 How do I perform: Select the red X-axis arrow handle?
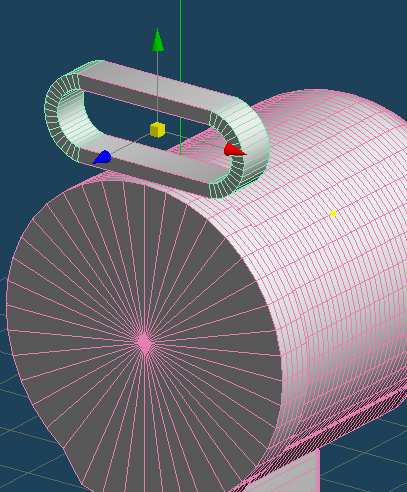point(235,150)
